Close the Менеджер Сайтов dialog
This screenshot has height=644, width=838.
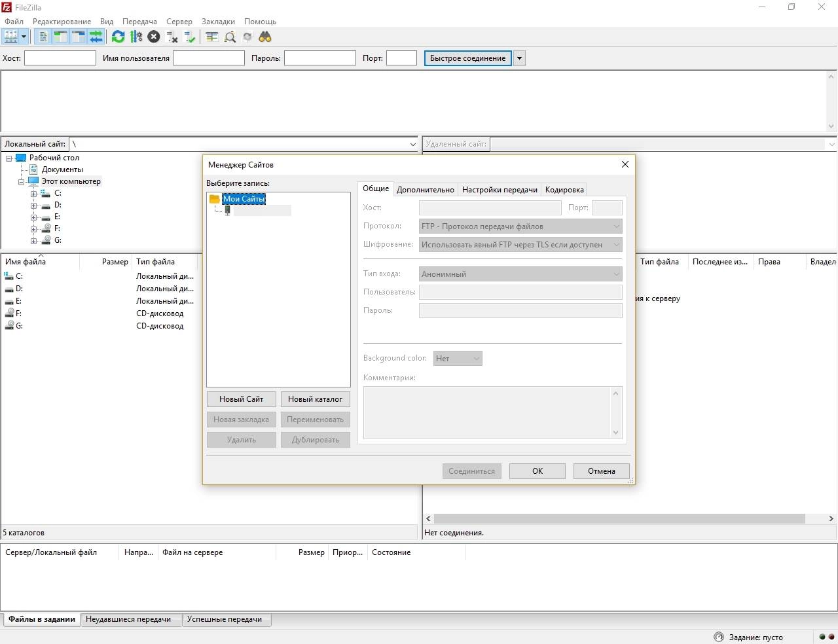(x=625, y=164)
